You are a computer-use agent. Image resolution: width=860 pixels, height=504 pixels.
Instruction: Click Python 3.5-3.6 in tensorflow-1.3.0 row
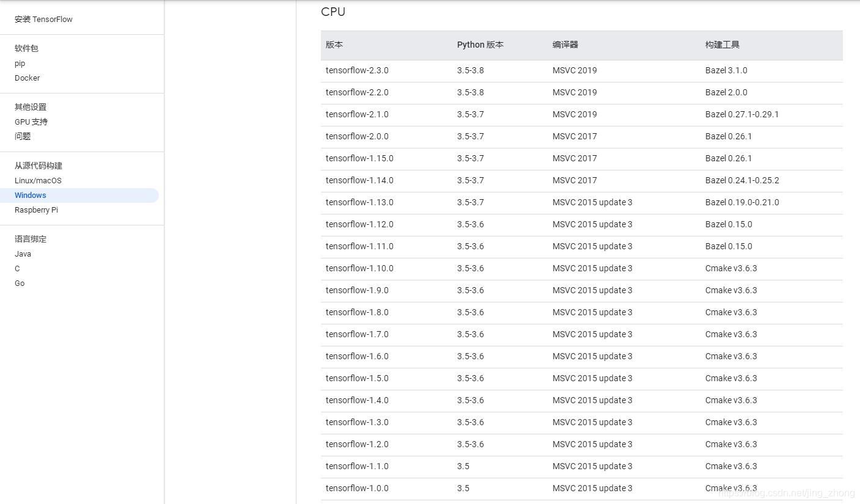pyautogui.click(x=470, y=422)
